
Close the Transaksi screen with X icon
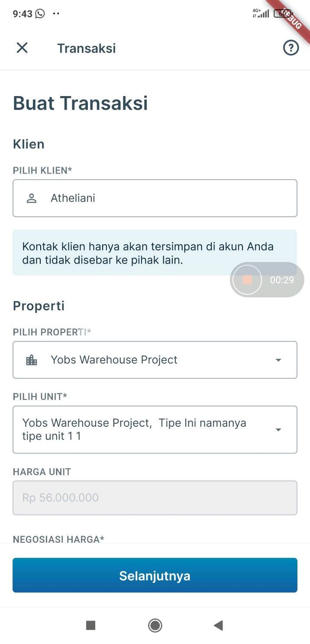tap(22, 48)
